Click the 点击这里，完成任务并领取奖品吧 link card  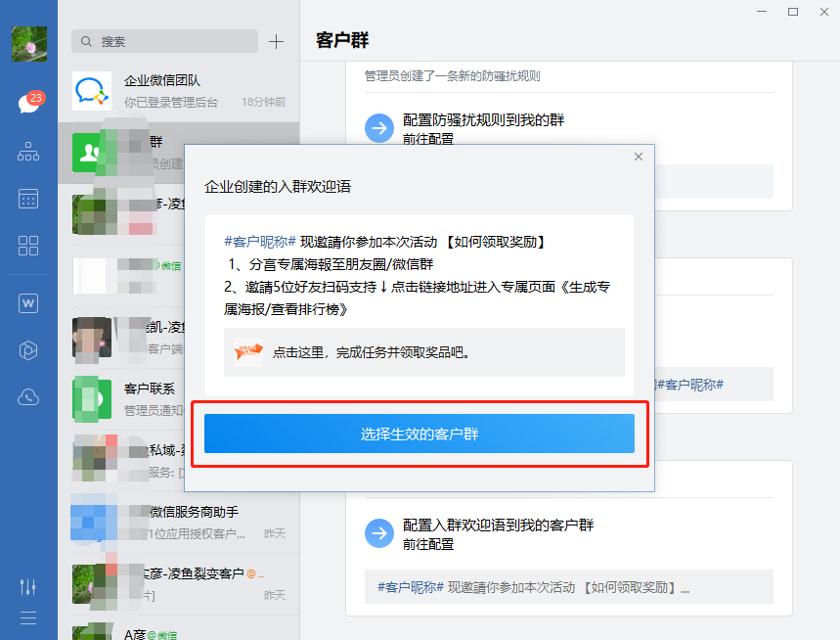pyautogui.click(x=423, y=352)
